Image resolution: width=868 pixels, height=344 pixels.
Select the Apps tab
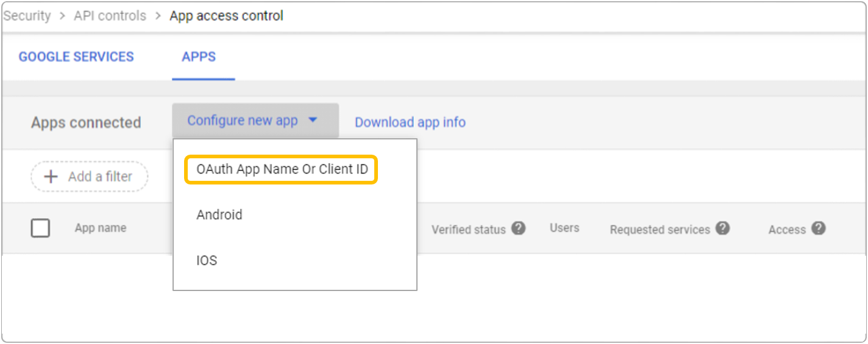(199, 57)
